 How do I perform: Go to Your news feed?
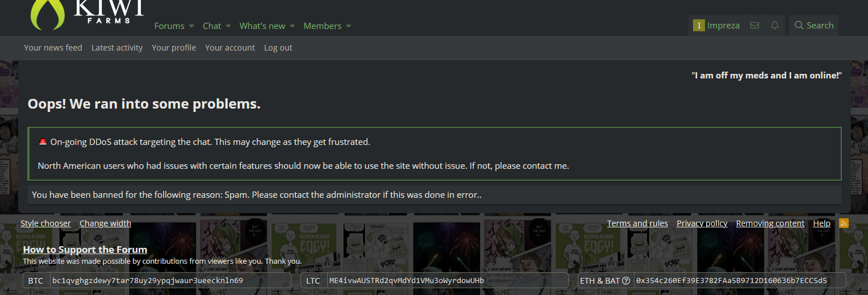point(53,48)
